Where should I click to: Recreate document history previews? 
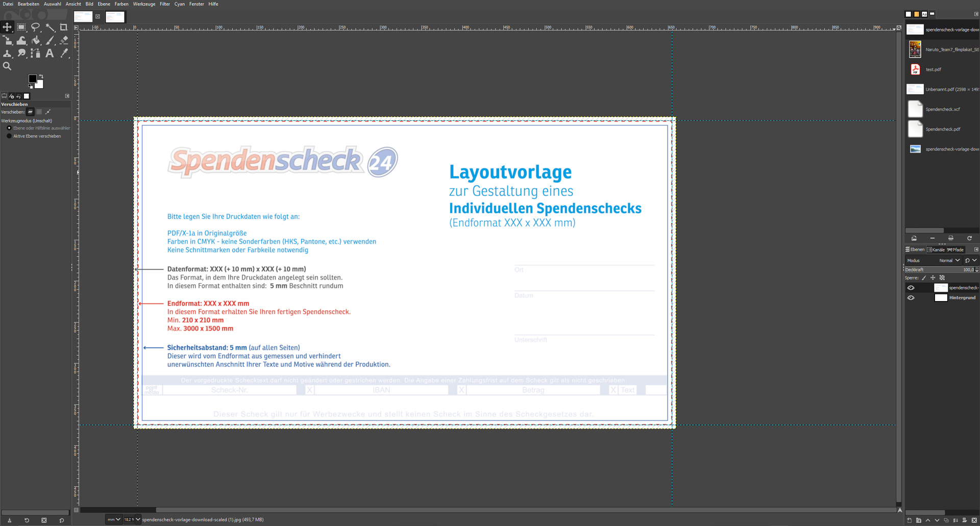tap(969, 238)
